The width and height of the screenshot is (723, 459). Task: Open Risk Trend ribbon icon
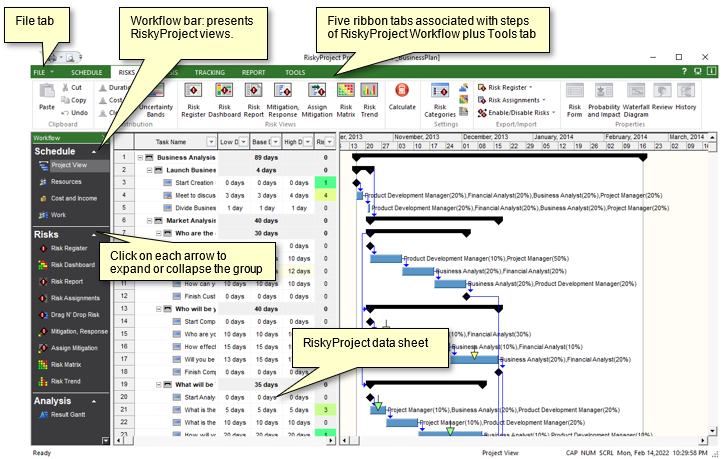click(369, 90)
